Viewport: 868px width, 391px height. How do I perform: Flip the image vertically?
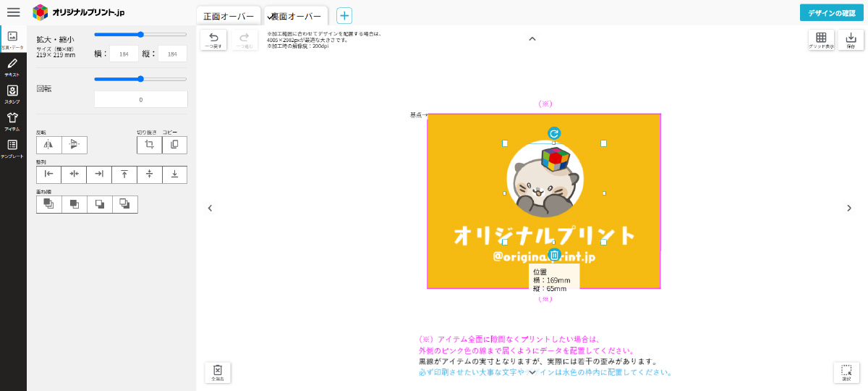(75, 145)
